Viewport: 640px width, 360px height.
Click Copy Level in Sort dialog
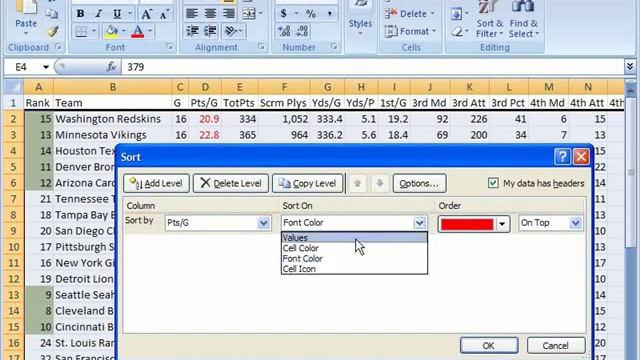pyautogui.click(x=307, y=183)
